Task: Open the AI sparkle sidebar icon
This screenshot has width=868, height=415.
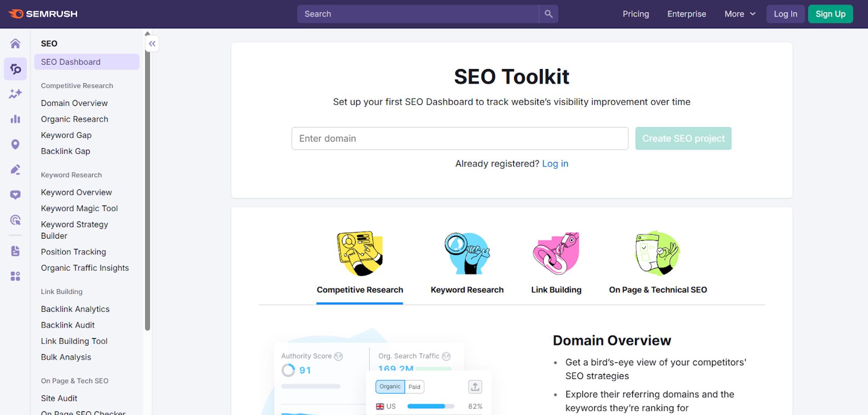Action: click(x=15, y=94)
